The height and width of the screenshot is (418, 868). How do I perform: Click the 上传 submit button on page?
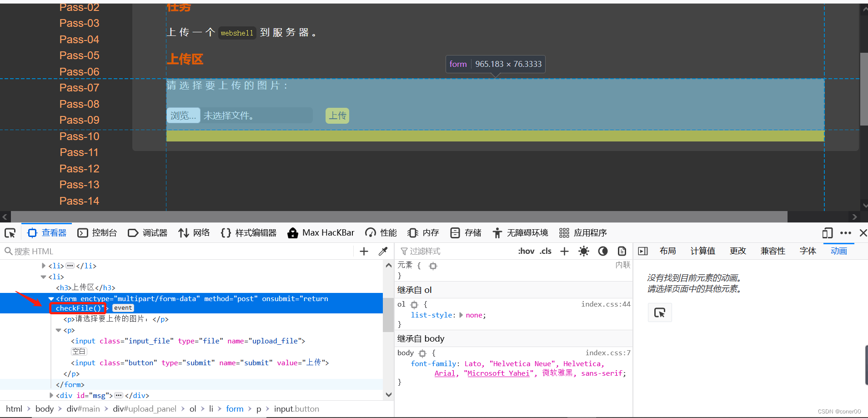click(337, 116)
